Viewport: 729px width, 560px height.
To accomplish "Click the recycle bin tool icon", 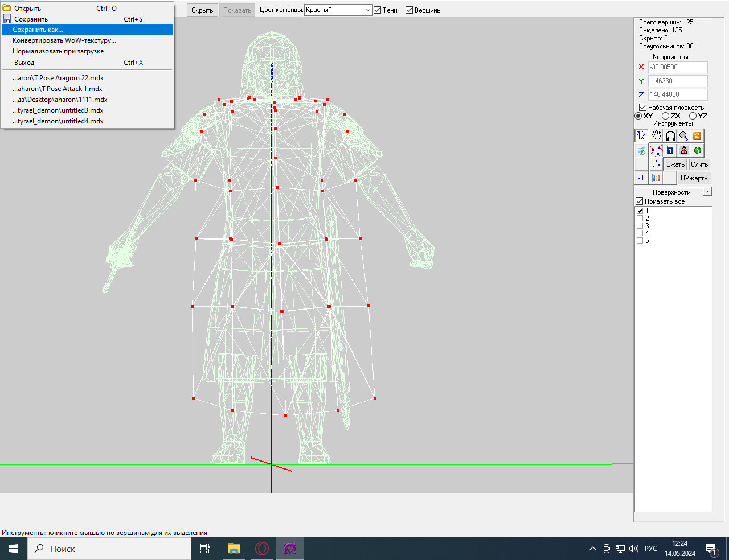I will (641, 150).
